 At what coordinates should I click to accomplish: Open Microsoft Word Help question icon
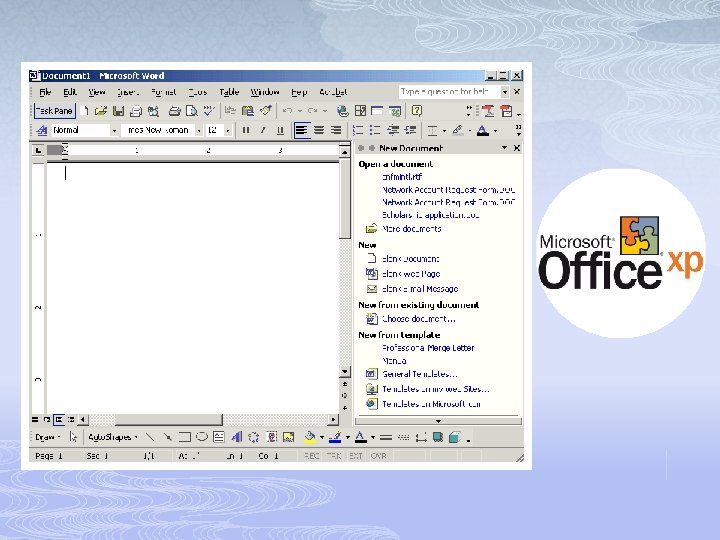417,111
